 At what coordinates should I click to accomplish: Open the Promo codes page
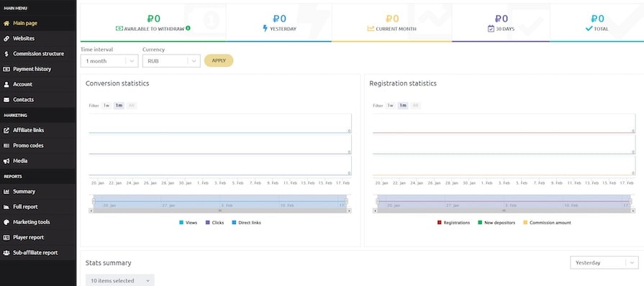click(38, 146)
